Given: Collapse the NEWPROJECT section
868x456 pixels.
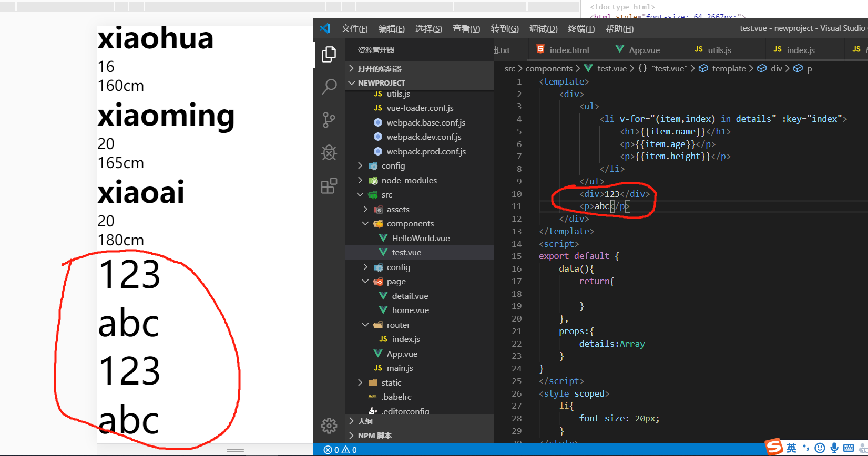Looking at the screenshot, I should coord(420,83).
